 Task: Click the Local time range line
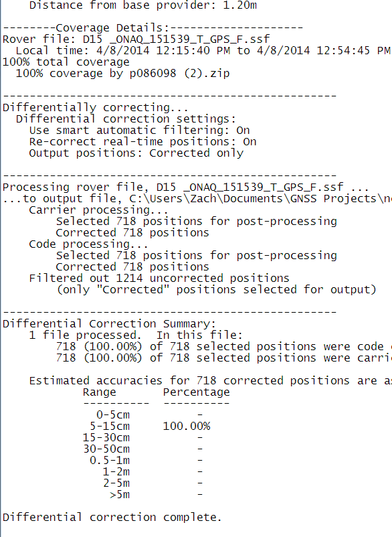[203, 51]
